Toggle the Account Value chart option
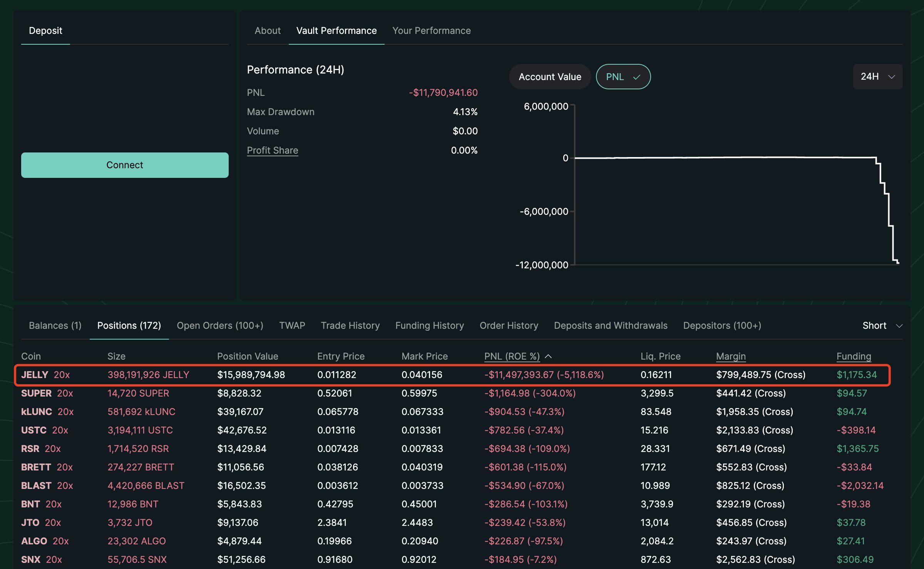Viewport: 924px width, 569px height. point(549,77)
